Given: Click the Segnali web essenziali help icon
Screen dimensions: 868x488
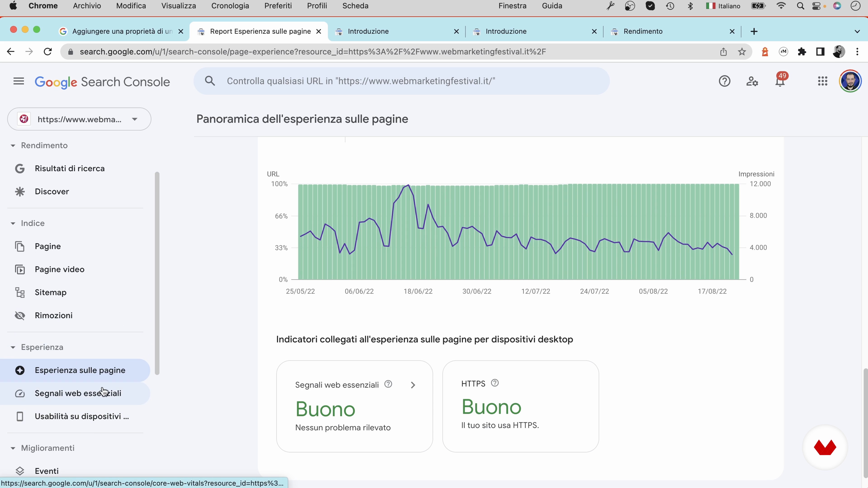Looking at the screenshot, I should [388, 384].
